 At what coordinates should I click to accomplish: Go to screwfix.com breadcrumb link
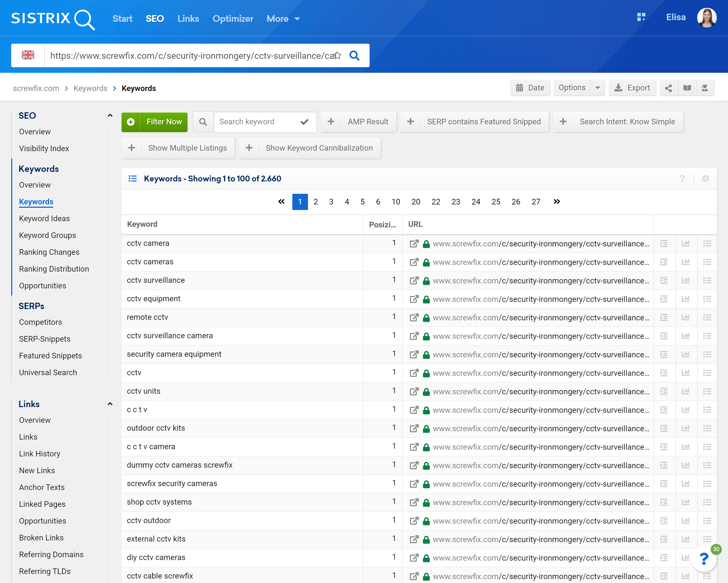coord(36,88)
